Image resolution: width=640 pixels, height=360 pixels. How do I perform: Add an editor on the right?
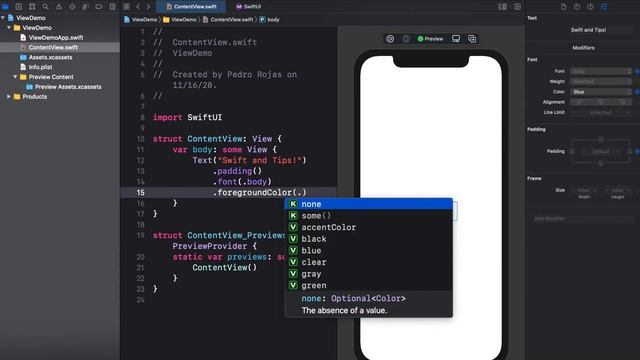pyautogui.click(x=518, y=7)
